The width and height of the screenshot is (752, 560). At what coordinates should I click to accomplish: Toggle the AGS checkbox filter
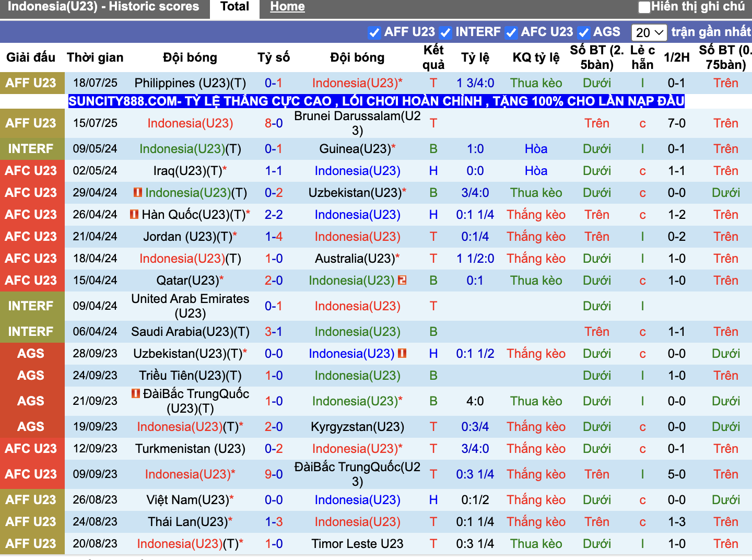pyautogui.click(x=583, y=32)
